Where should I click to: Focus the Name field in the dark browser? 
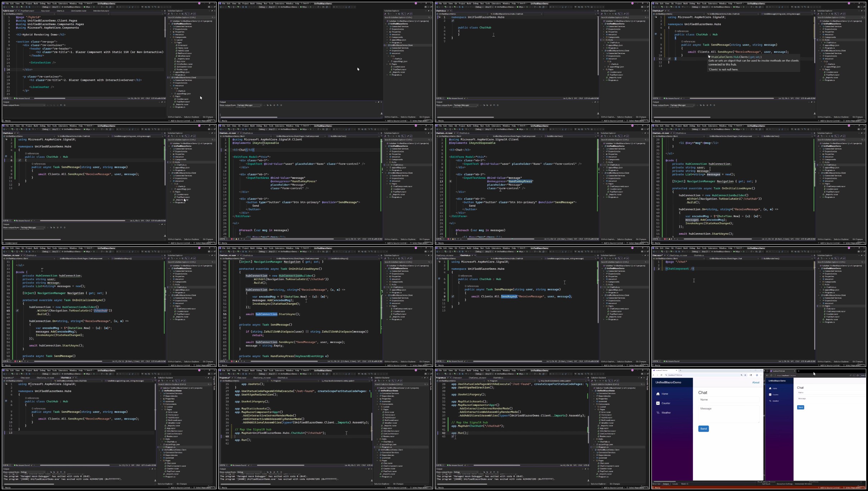[831, 393]
